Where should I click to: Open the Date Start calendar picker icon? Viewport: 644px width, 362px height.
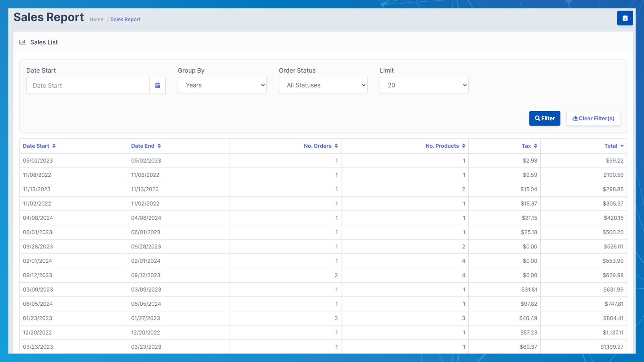click(158, 85)
